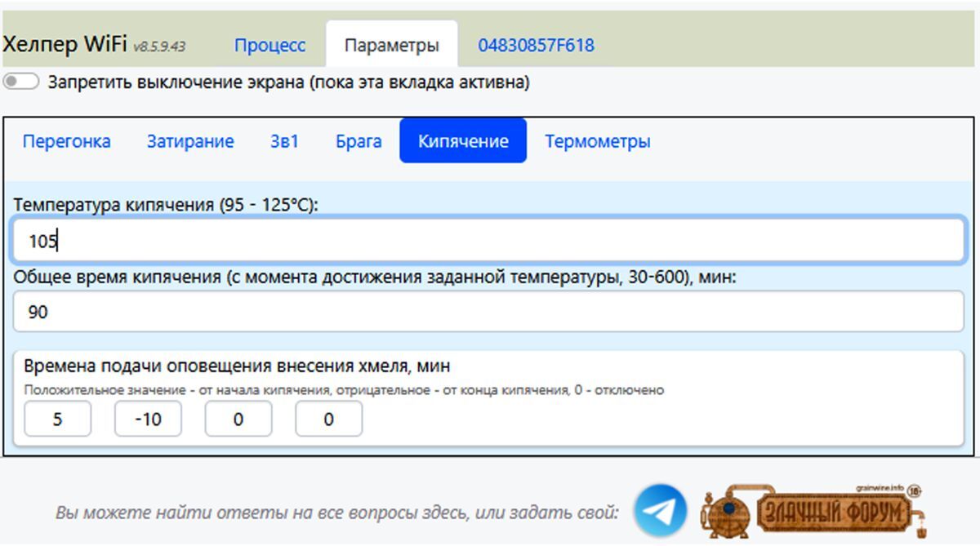Go to the Перегонка settings tab
The height and width of the screenshot is (546, 980).
[67, 141]
